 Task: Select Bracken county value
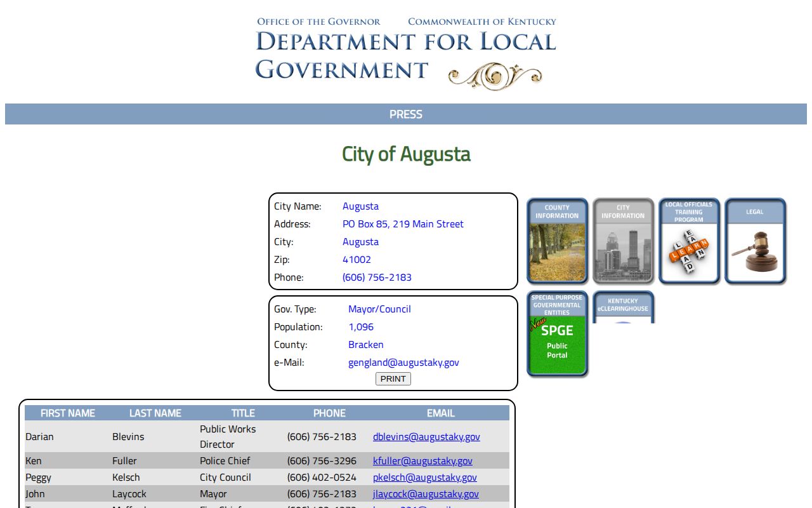(x=366, y=345)
